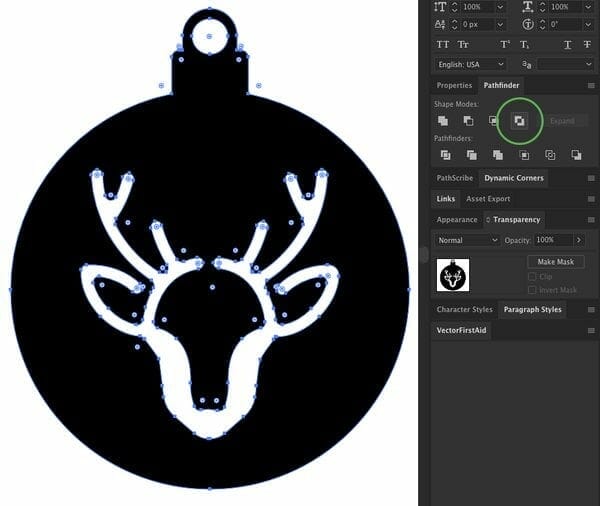
Task: Check the Invert Mask option
Action: click(533, 290)
